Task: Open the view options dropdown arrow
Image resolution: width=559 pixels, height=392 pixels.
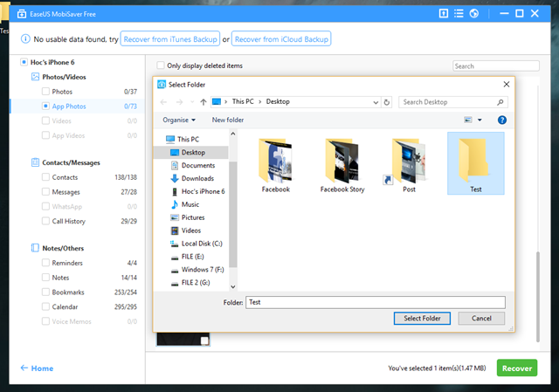Action: pos(480,120)
